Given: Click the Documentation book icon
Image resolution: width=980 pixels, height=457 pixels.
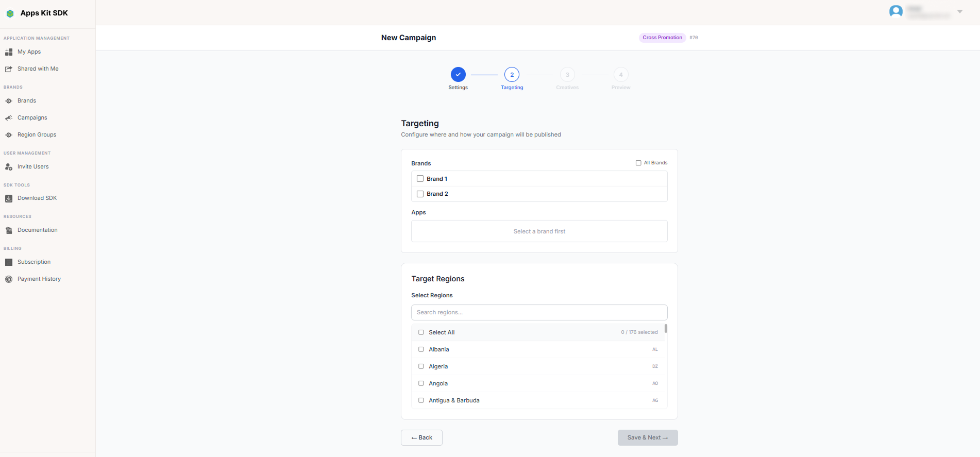Looking at the screenshot, I should 9,230.
